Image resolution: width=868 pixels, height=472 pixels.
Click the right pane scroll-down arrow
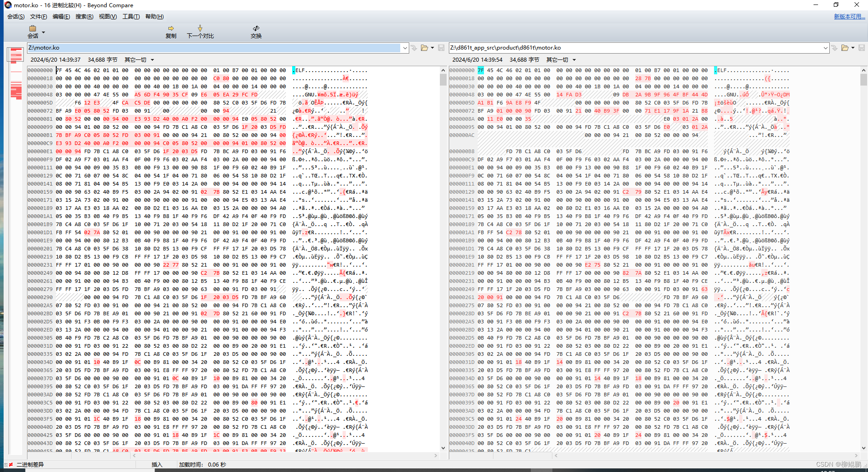click(x=863, y=448)
